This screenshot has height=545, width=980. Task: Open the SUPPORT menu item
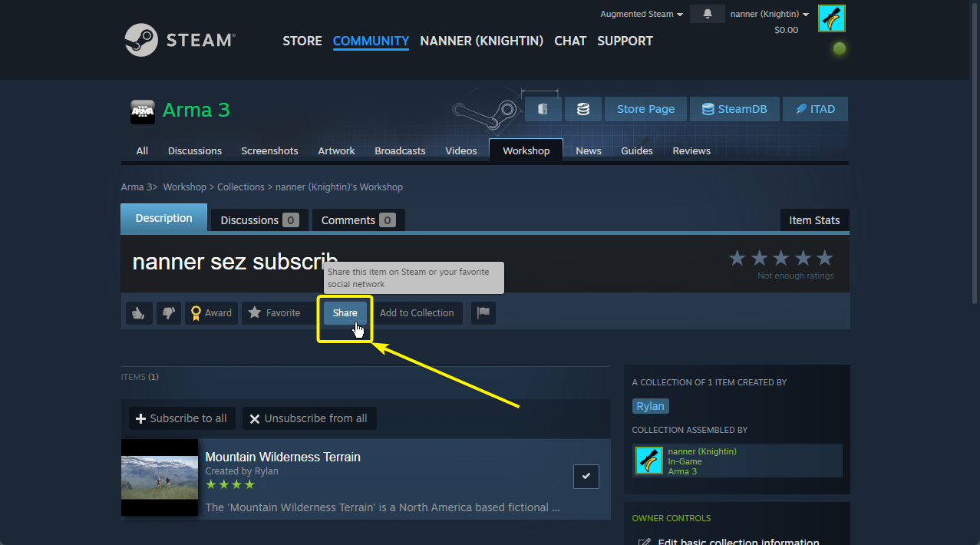click(625, 41)
